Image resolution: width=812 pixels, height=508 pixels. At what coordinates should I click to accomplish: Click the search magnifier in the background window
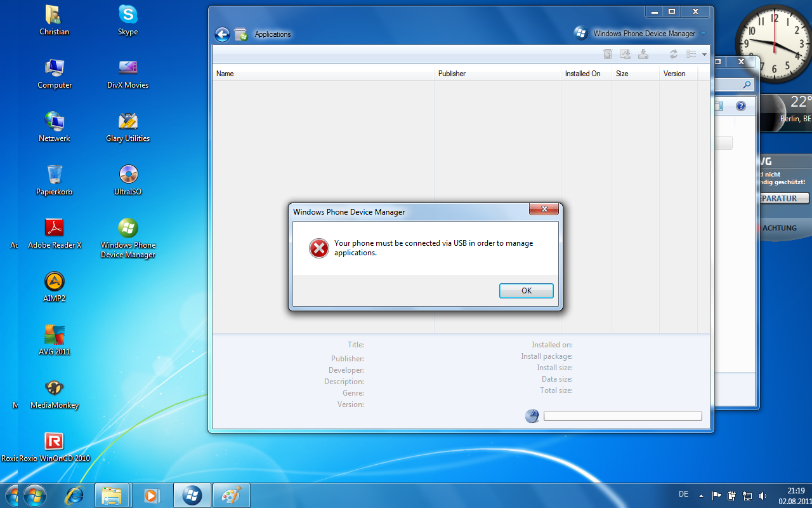point(747,84)
